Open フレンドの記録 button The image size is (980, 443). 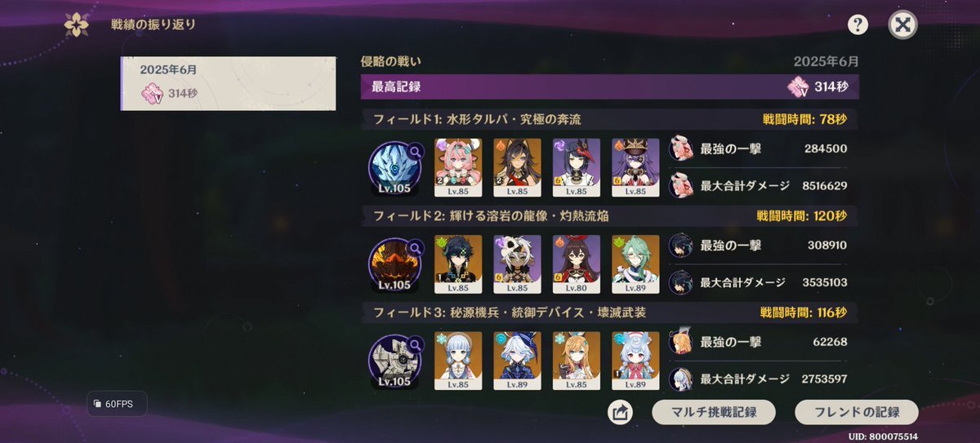pos(857,412)
